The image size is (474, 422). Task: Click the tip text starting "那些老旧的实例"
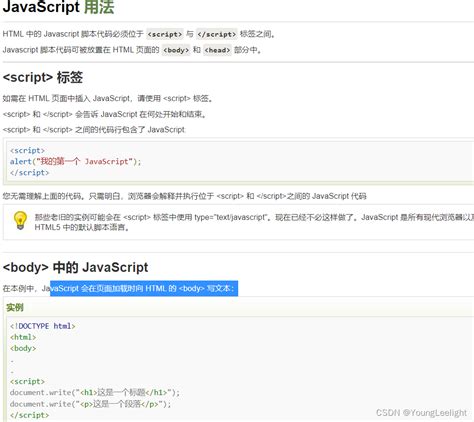[x=254, y=217]
